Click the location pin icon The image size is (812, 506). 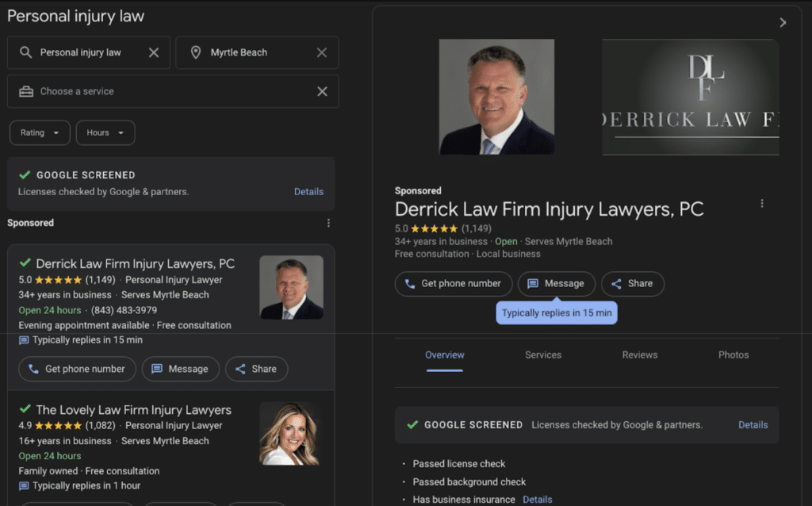click(196, 52)
